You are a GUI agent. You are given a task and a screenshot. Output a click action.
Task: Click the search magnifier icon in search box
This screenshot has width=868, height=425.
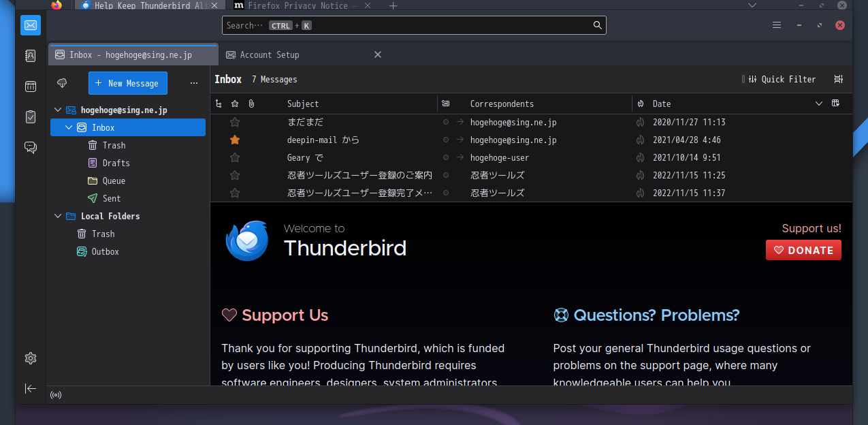click(597, 25)
